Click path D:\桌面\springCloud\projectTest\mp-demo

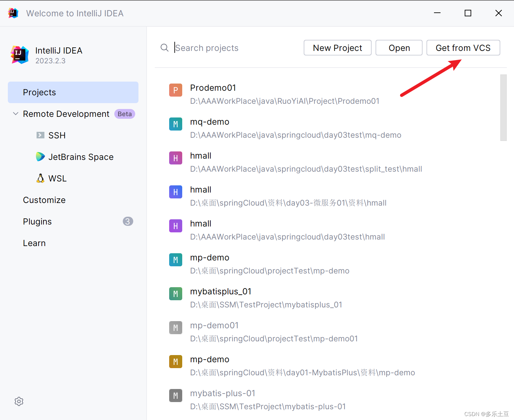click(x=270, y=271)
